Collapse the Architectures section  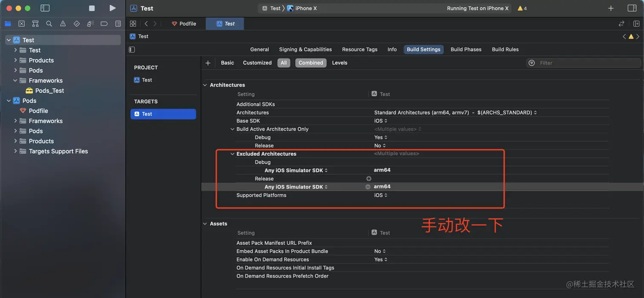[x=205, y=85]
